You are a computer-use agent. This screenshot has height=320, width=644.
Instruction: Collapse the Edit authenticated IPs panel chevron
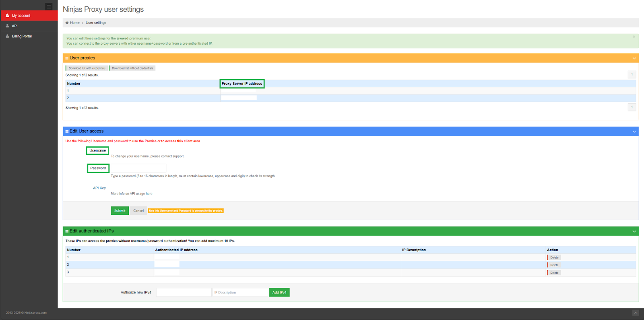[x=634, y=231]
